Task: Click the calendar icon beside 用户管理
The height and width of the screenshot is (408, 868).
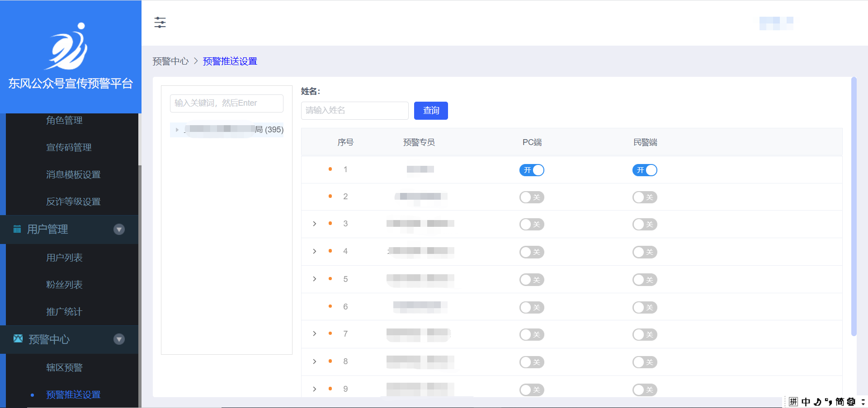Action: pos(17,229)
